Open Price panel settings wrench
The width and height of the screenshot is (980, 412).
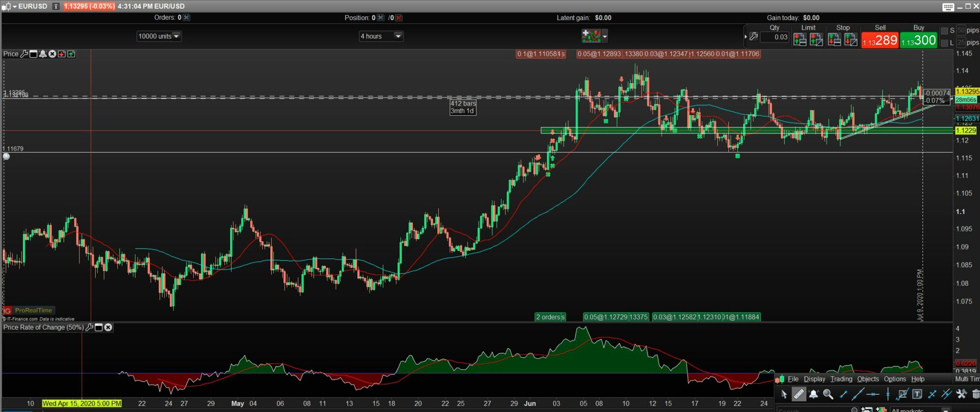pyautogui.click(x=24, y=54)
